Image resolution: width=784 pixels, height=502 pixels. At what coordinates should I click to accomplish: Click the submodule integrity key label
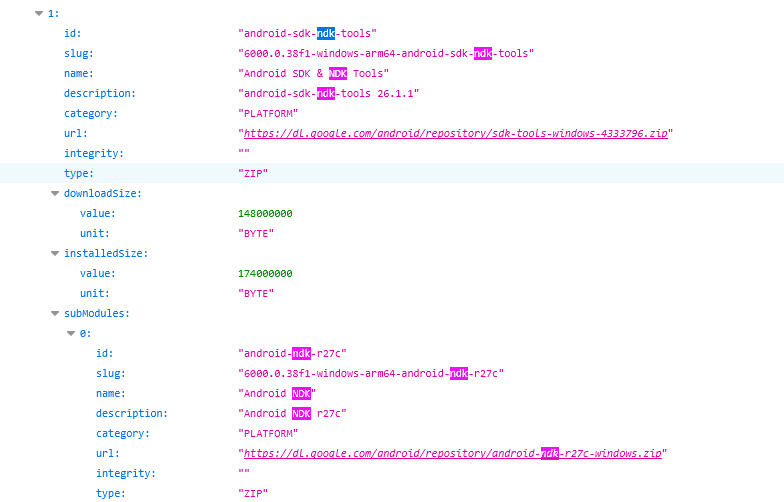pos(126,474)
